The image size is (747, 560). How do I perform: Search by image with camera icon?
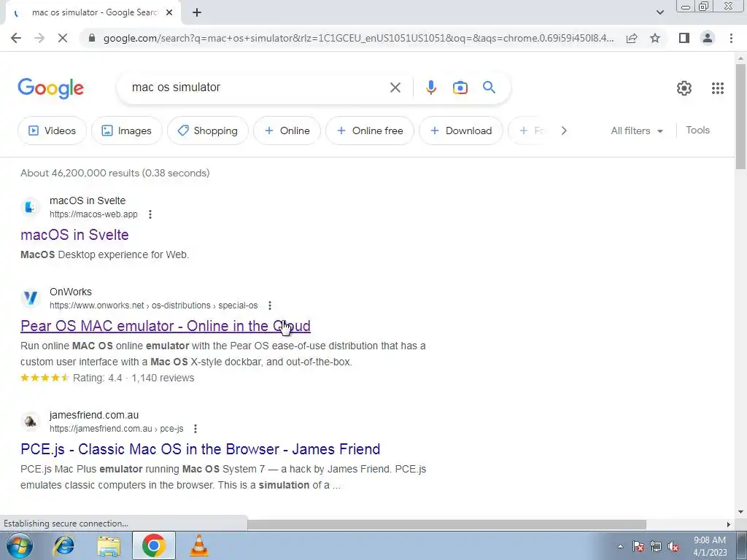click(x=460, y=87)
